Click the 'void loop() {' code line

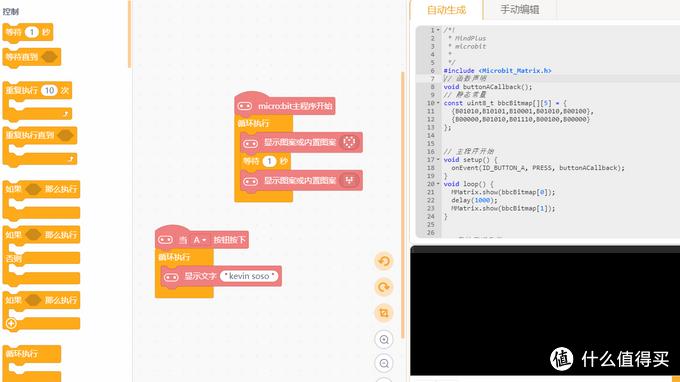(468, 184)
